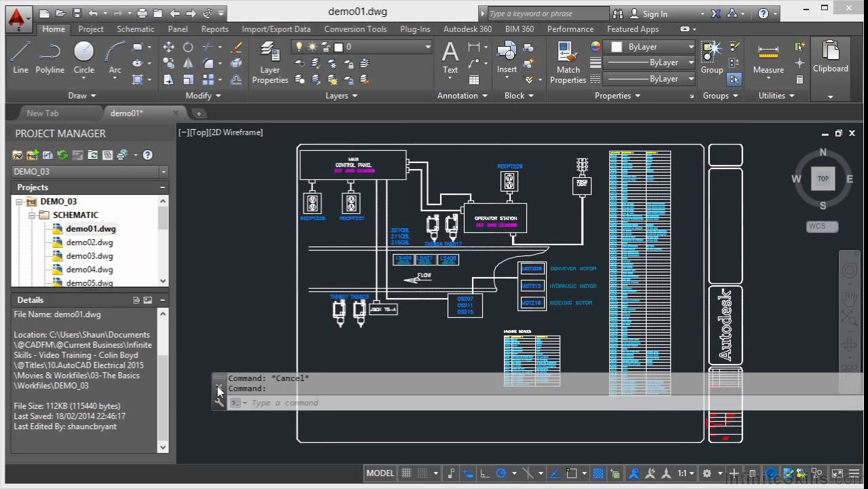Image resolution: width=868 pixels, height=489 pixels.
Task: Click the WCS coordinate system button
Action: click(822, 226)
